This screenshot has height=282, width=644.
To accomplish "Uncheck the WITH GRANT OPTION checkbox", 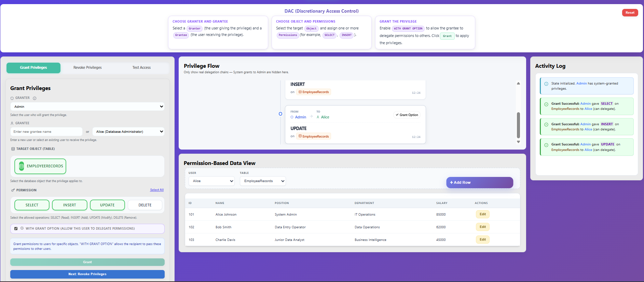I will coord(16,229).
